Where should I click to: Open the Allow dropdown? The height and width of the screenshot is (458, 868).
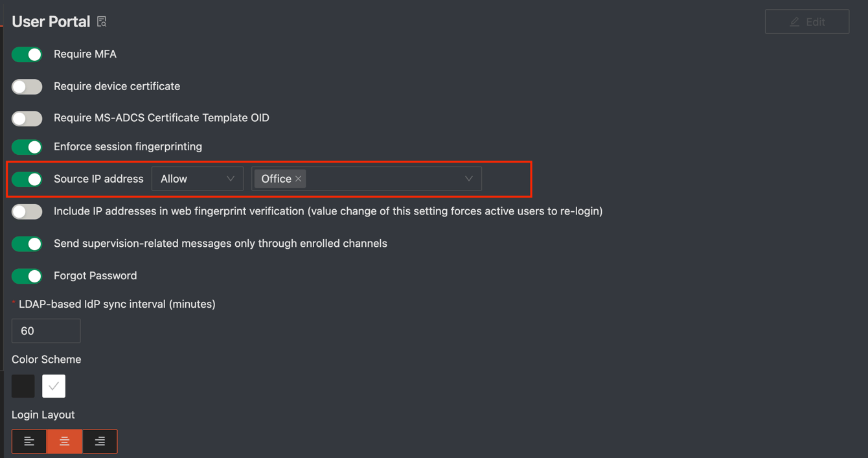(197, 179)
